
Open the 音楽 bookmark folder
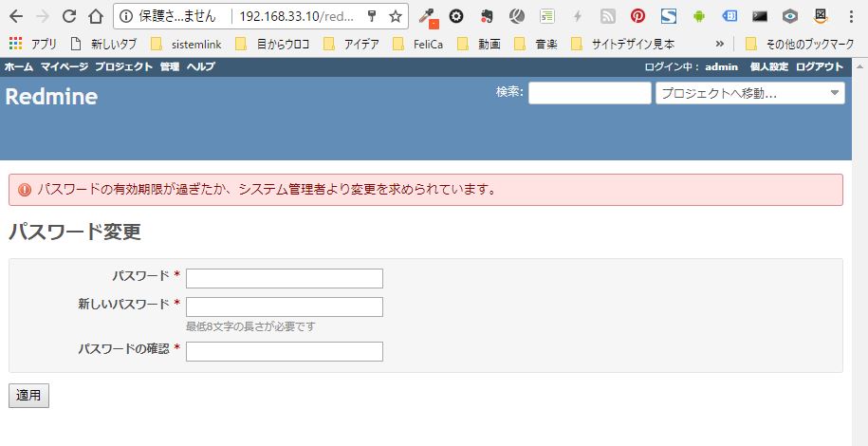pos(535,44)
